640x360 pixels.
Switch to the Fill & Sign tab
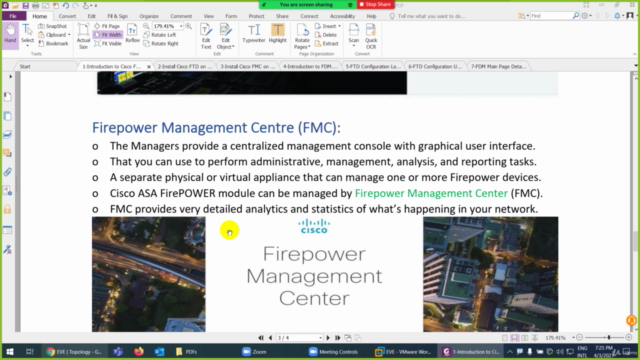118,16
